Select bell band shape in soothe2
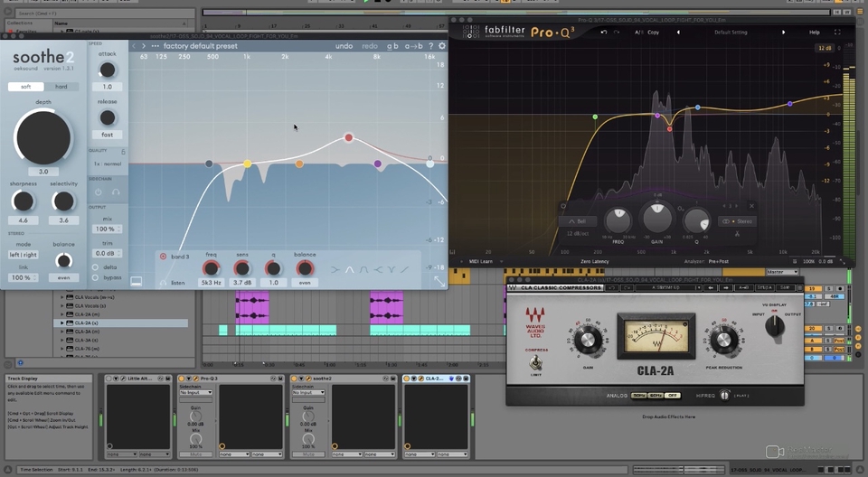Image resolution: width=868 pixels, height=477 pixels. tap(350, 269)
